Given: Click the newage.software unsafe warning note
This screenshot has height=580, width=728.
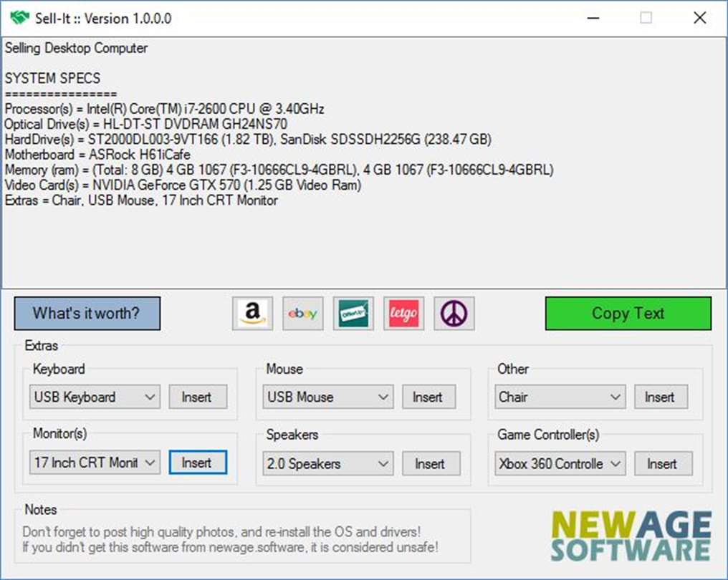Looking at the screenshot, I should pos(230,547).
